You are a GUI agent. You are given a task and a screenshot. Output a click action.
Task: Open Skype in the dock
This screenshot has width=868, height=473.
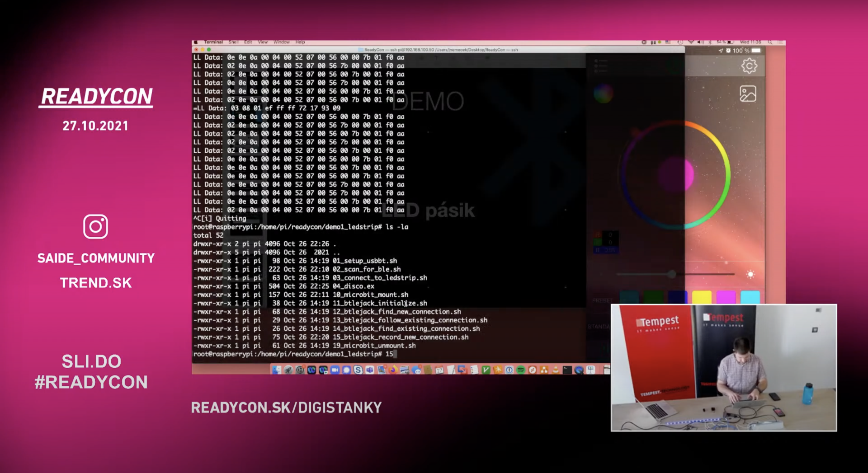coord(358,370)
